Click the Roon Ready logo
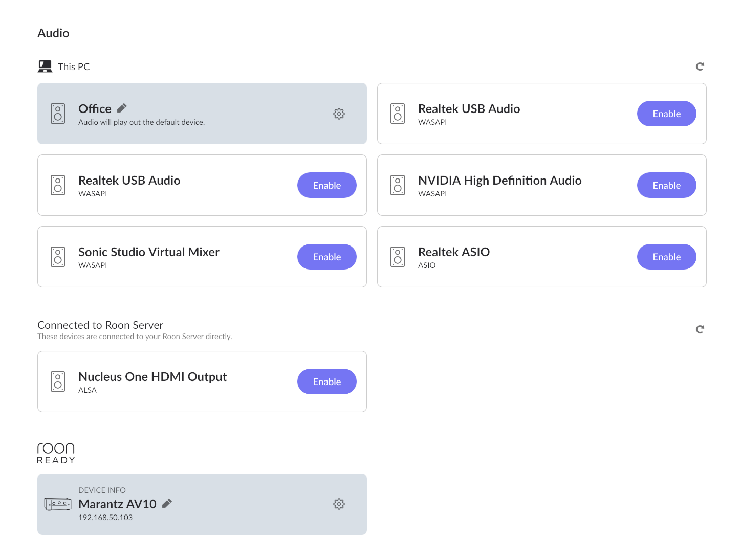741x560 pixels. 56,453
